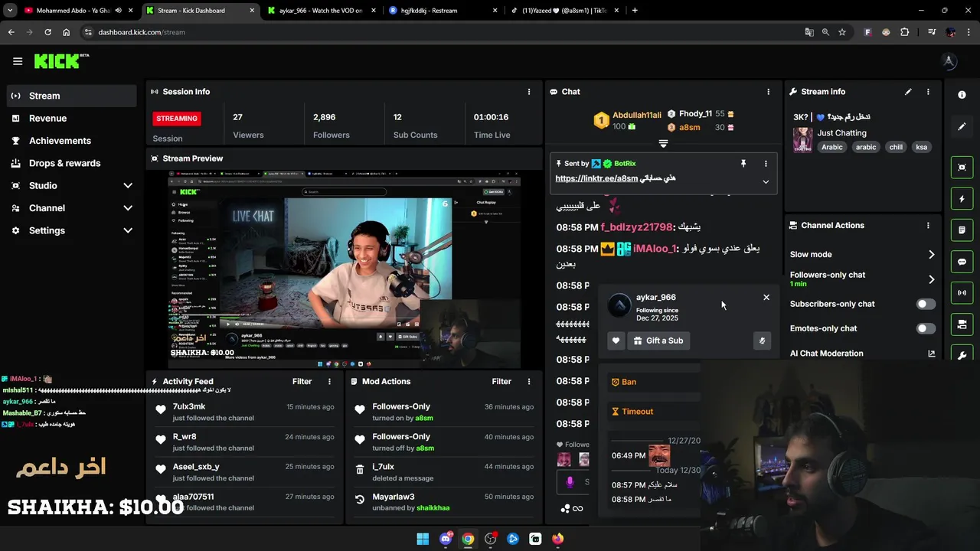This screenshot has height=551, width=980.
Task: Toggle lightning activity widget in right rail
Action: click(x=962, y=199)
